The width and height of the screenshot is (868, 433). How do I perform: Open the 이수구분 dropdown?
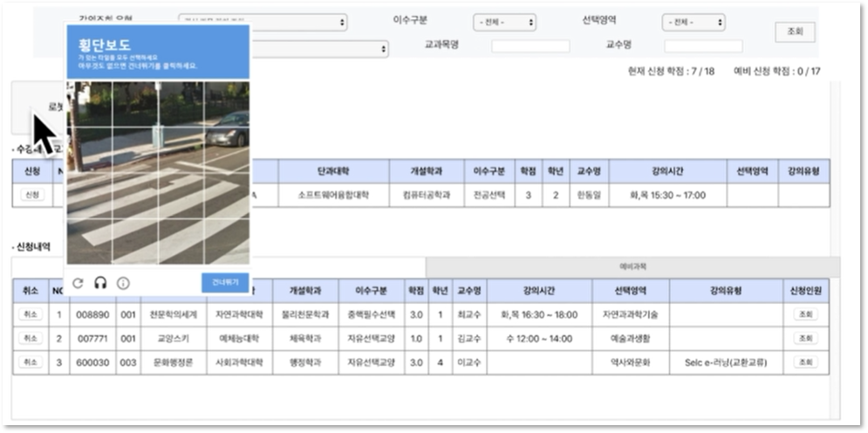[504, 22]
